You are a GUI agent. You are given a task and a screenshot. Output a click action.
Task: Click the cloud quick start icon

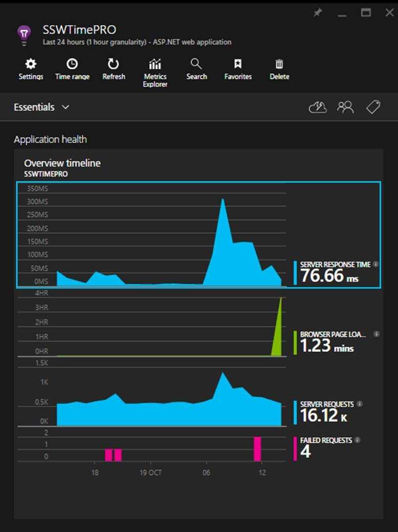tap(318, 107)
